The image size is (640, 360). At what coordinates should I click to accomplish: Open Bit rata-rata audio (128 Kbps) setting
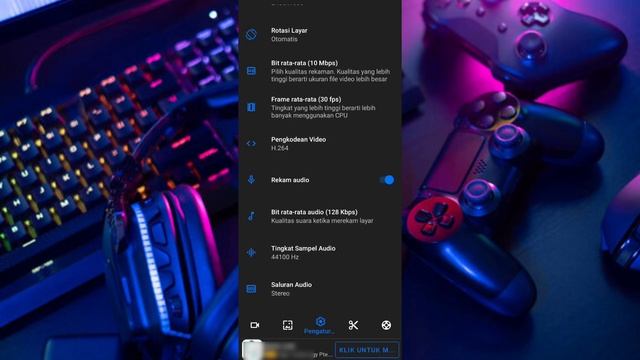click(320, 216)
